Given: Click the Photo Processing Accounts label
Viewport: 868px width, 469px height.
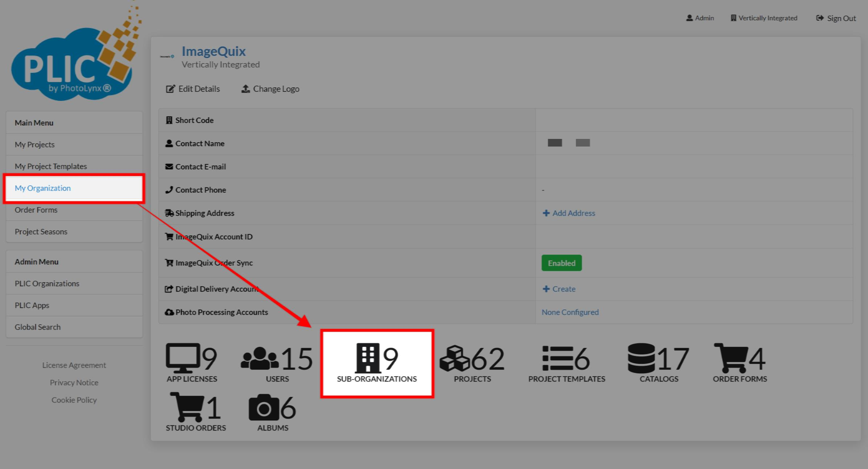Looking at the screenshot, I should point(222,312).
